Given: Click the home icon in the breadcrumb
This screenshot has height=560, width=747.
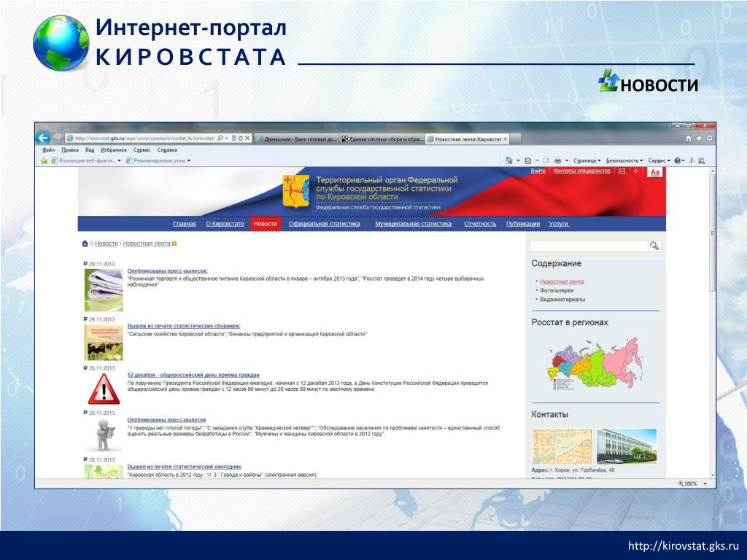Looking at the screenshot, I should (85, 244).
